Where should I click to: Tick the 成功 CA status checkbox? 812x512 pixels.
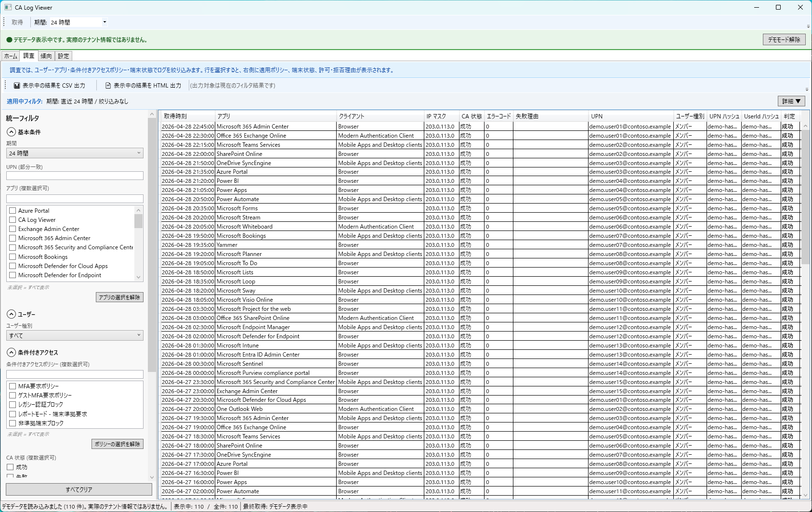tap(10, 467)
